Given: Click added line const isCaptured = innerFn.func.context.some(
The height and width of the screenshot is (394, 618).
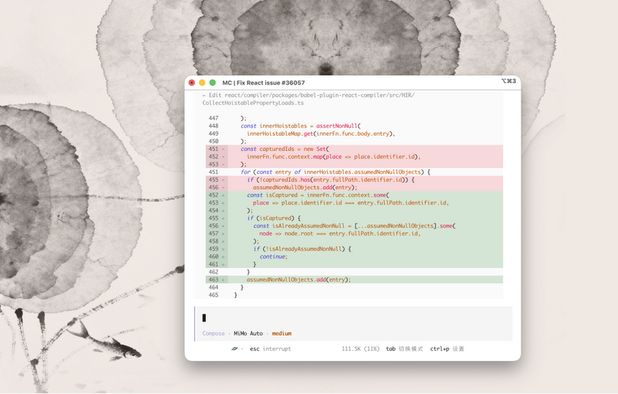Looking at the screenshot, I should (x=354, y=195).
